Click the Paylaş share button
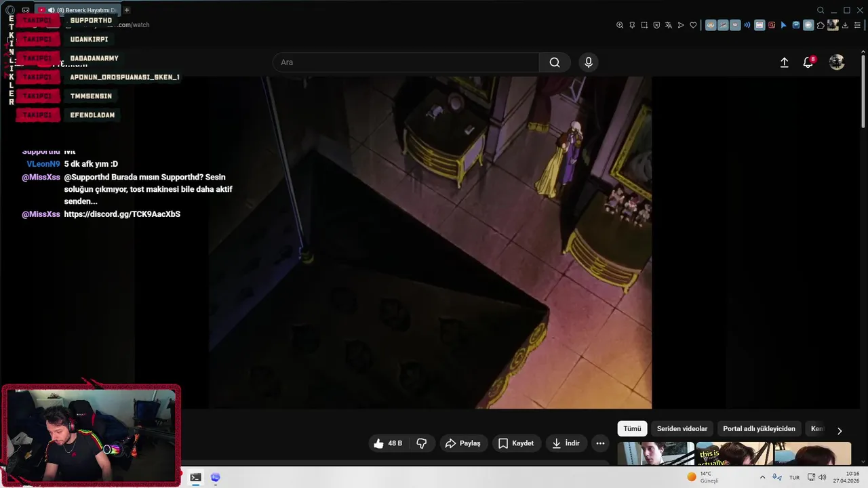This screenshot has height=488, width=868. point(463,443)
